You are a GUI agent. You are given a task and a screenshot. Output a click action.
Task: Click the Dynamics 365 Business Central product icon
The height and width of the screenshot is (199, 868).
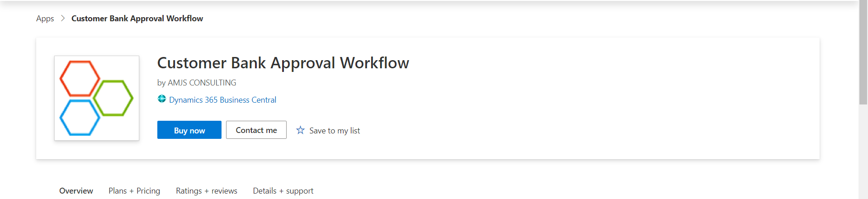pyautogui.click(x=161, y=99)
